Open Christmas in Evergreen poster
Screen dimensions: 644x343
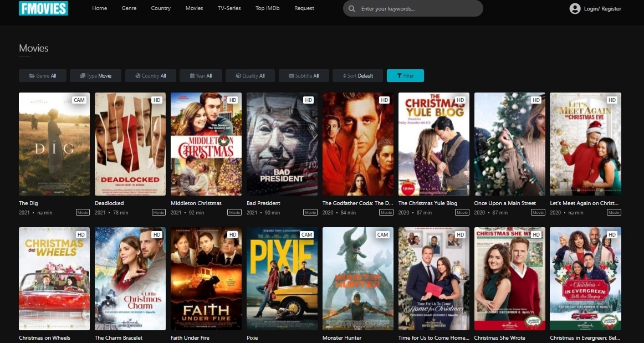click(x=586, y=279)
